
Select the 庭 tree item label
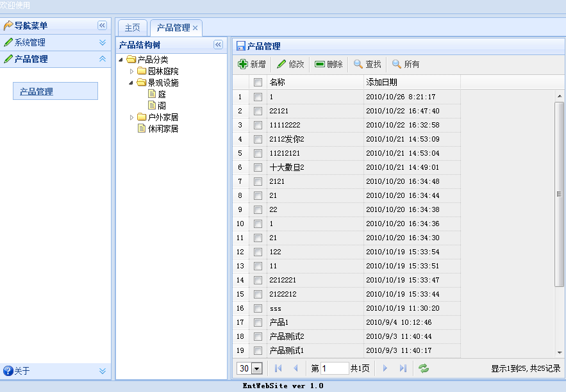pyautogui.click(x=162, y=94)
